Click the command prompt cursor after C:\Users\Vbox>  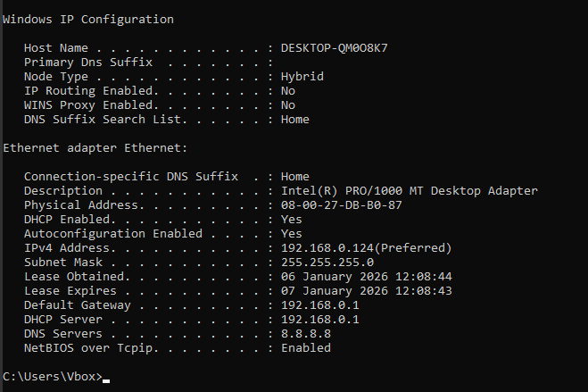tap(105, 378)
